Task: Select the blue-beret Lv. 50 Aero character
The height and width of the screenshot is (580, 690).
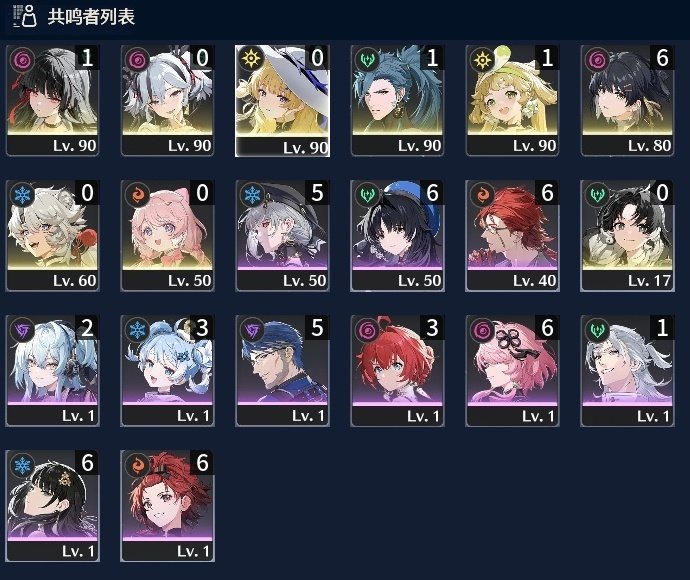Action: tap(397, 236)
